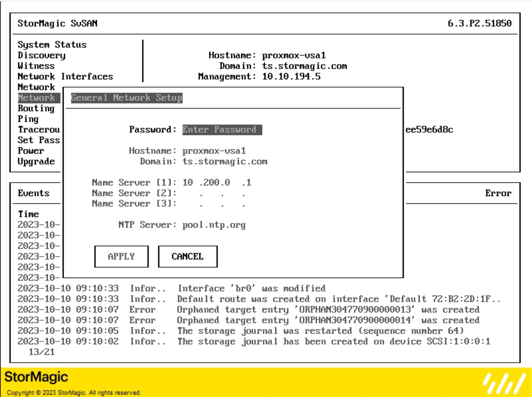The image size is (532, 397).
Task: Open the Ping menu item
Action: [x=28, y=119]
